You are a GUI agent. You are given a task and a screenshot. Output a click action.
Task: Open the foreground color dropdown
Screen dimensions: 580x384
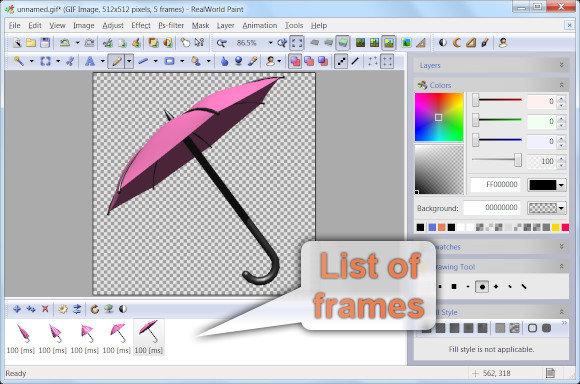point(561,185)
